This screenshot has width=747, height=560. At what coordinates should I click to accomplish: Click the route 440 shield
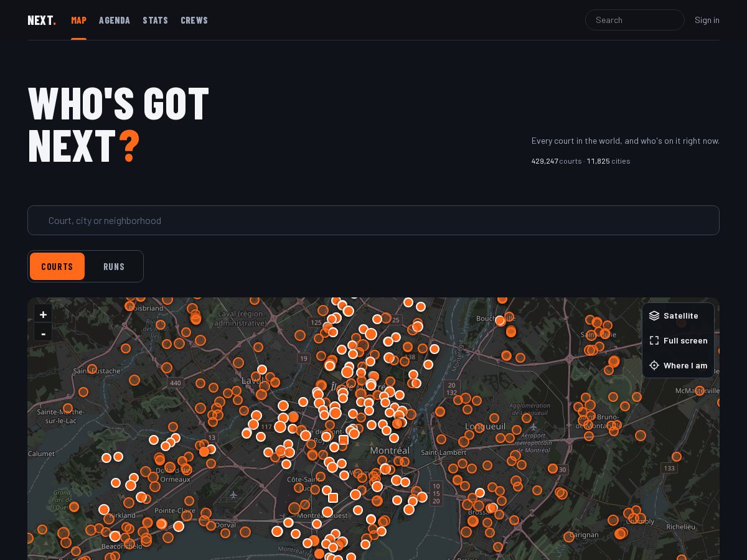[x=176, y=383]
